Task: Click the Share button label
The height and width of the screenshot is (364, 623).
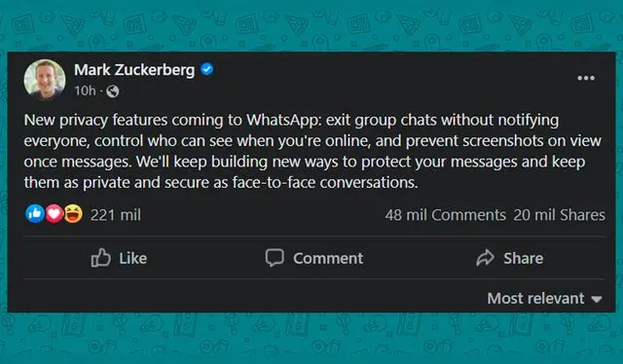Action: 524,258
